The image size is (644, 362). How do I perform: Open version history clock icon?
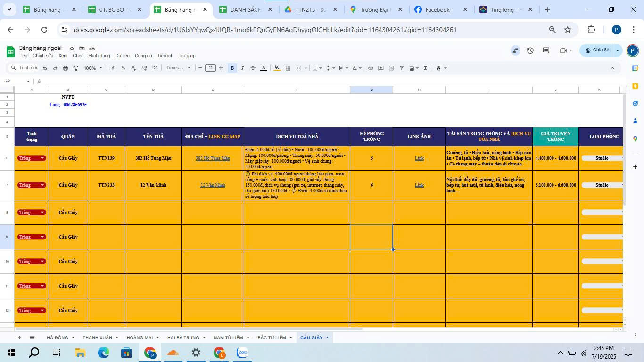coord(530,50)
